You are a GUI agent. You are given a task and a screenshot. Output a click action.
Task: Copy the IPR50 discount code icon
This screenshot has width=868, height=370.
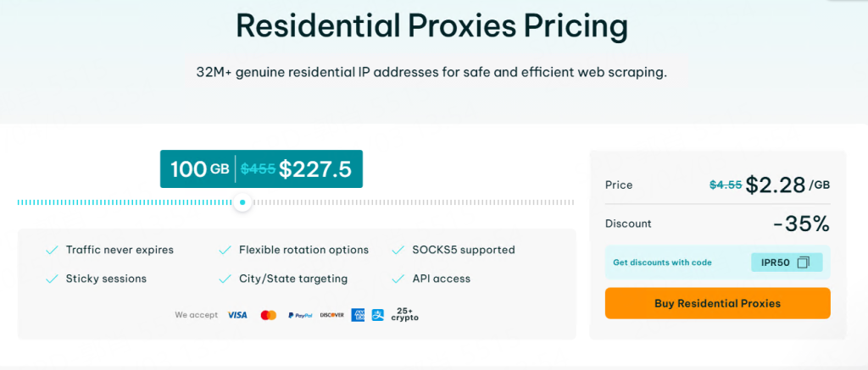coord(804,262)
